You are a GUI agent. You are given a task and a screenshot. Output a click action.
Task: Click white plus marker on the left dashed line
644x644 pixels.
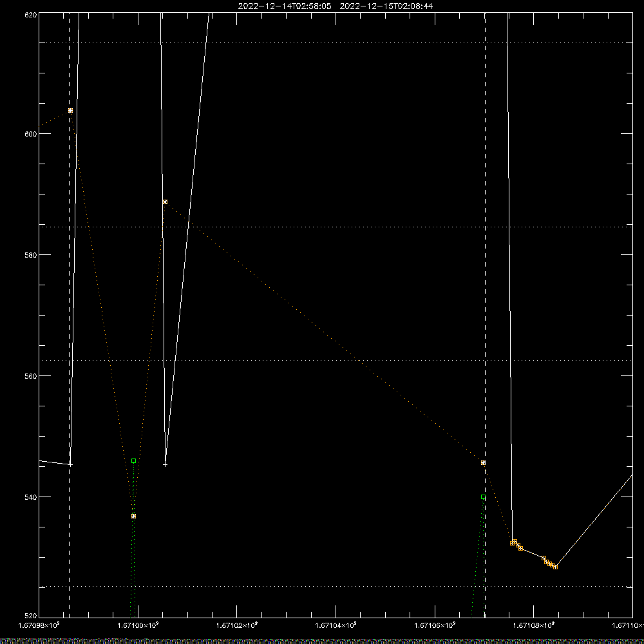click(70, 465)
